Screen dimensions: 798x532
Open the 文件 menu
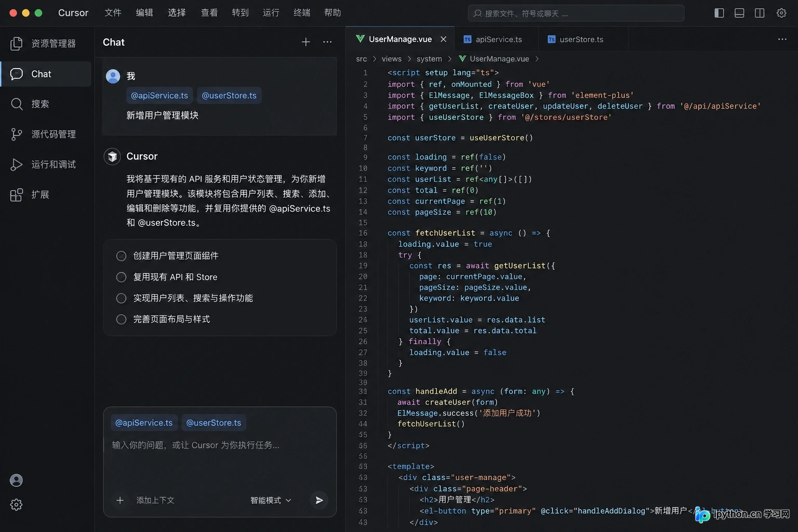point(113,12)
